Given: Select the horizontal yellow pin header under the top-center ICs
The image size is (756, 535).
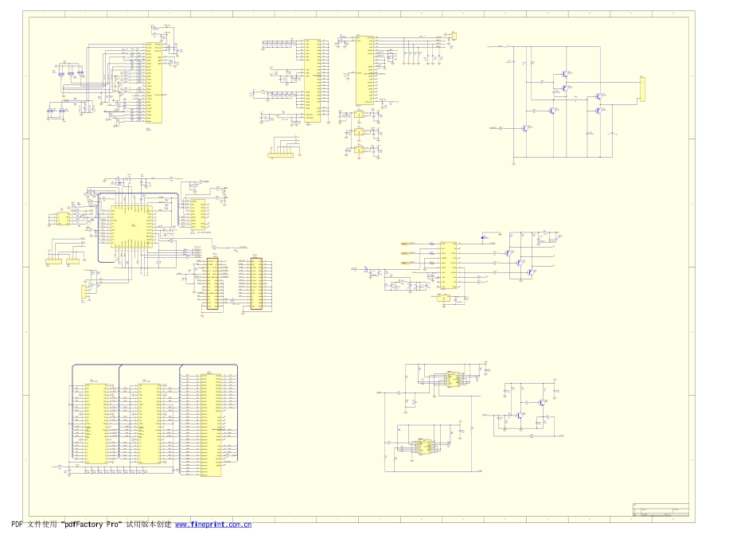Looking at the screenshot, I should (x=280, y=155).
